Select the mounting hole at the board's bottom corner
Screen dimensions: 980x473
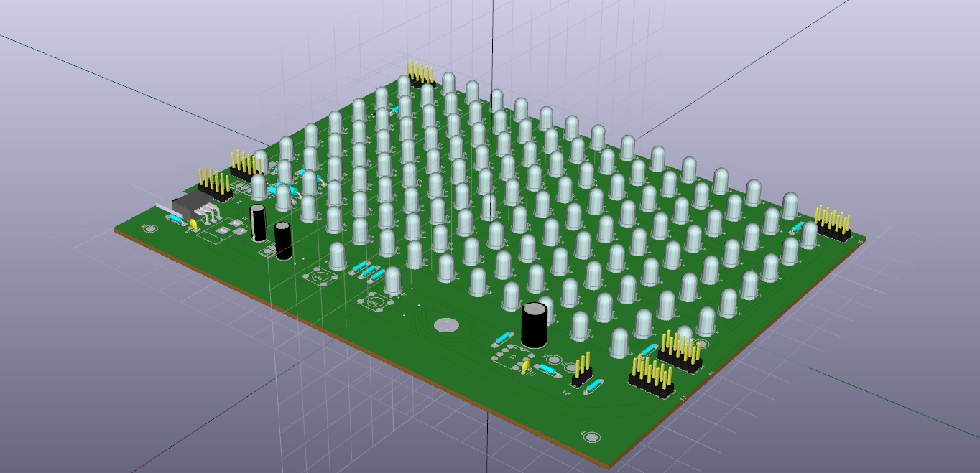[591, 436]
